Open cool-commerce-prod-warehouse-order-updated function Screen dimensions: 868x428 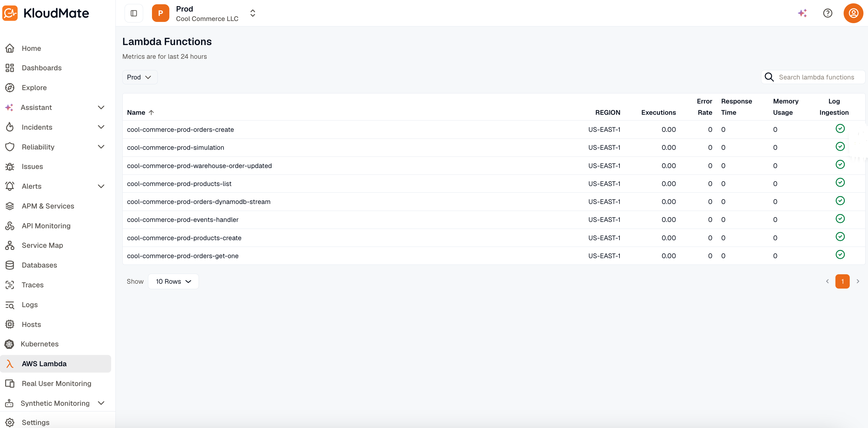click(x=199, y=166)
